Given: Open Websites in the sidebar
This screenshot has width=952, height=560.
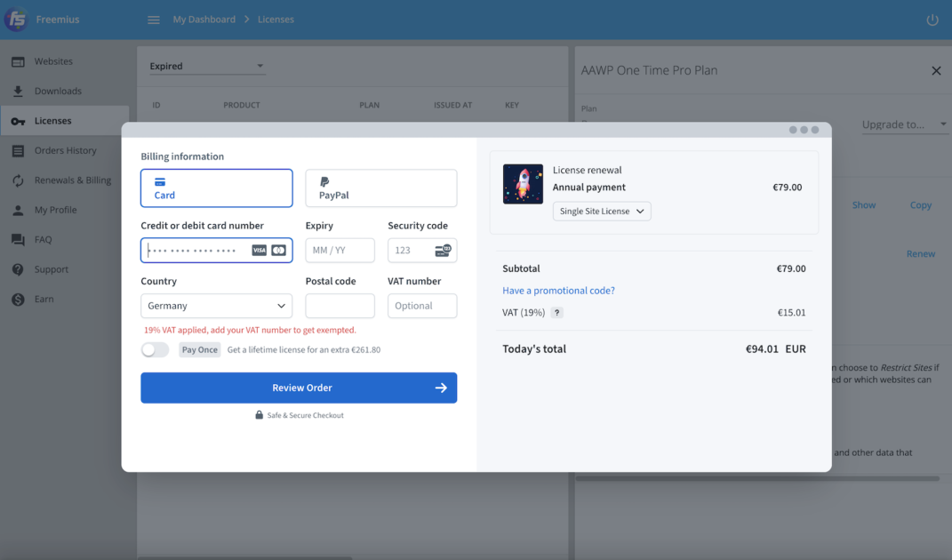Looking at the screenshot, I should (53, 61).
